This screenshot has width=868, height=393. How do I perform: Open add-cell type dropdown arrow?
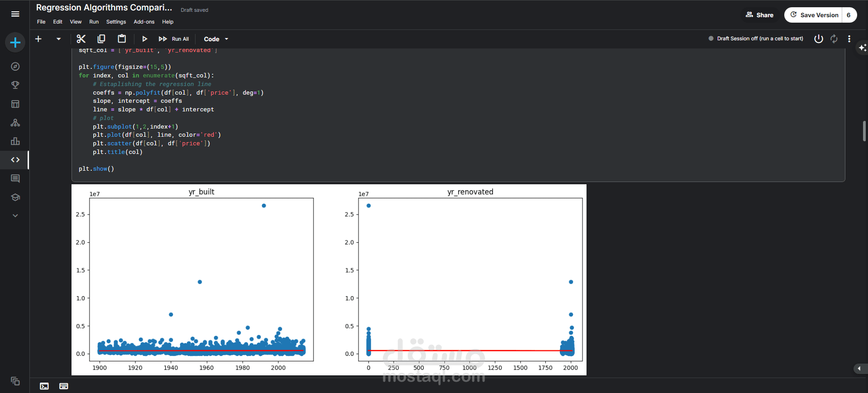coord(58,39)
